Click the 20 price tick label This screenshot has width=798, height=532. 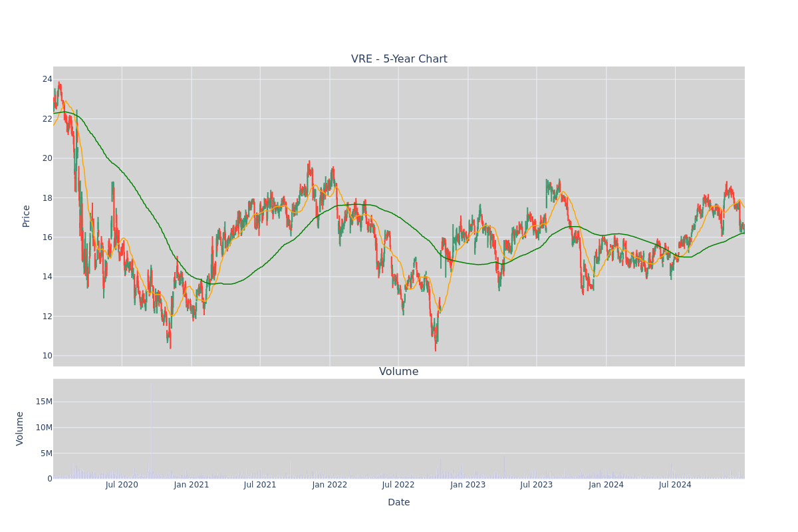click(x=47, y=158)
